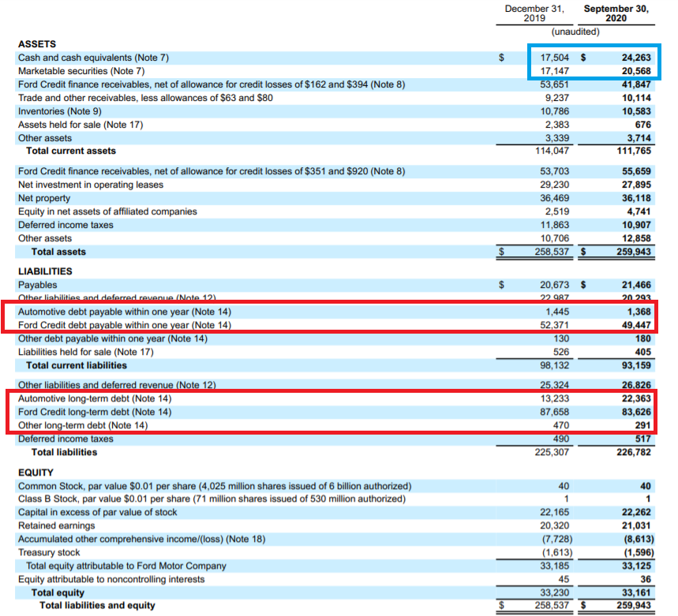Select 'Other debt payable within one year' label
The height and width of the screenshot is (616, 678).
tap(113, 338)
